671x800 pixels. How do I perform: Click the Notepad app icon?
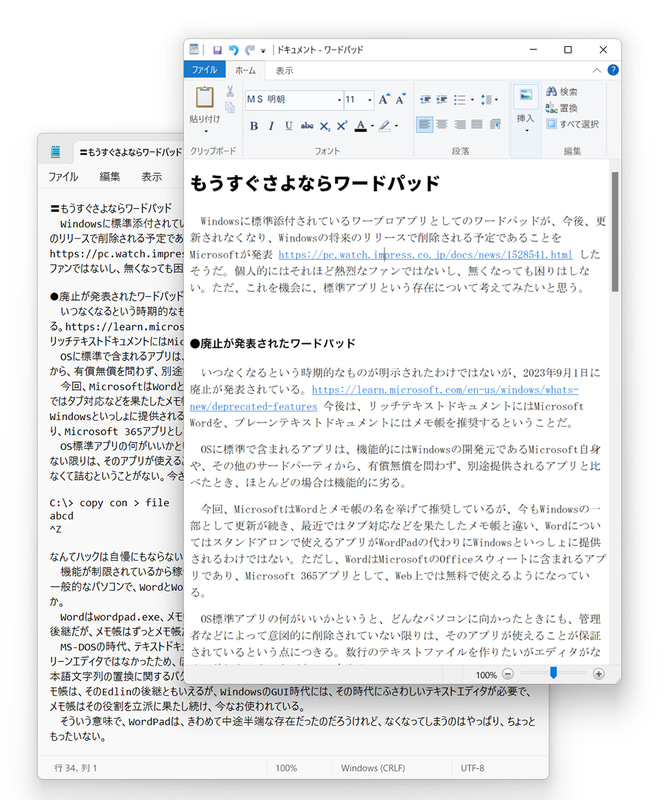[x=56, y=152]
